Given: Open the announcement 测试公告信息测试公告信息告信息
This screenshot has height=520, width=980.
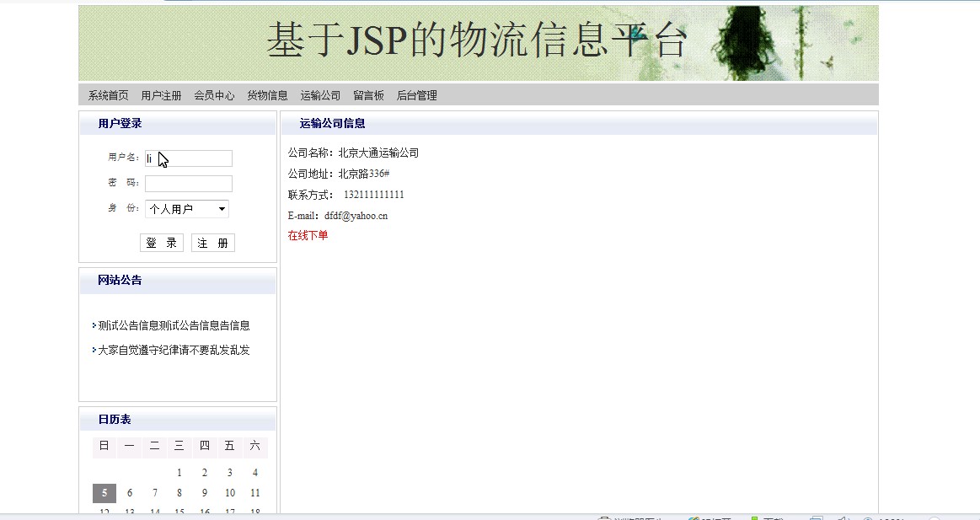Looking at the screenshot, I should tap(174, 325).
